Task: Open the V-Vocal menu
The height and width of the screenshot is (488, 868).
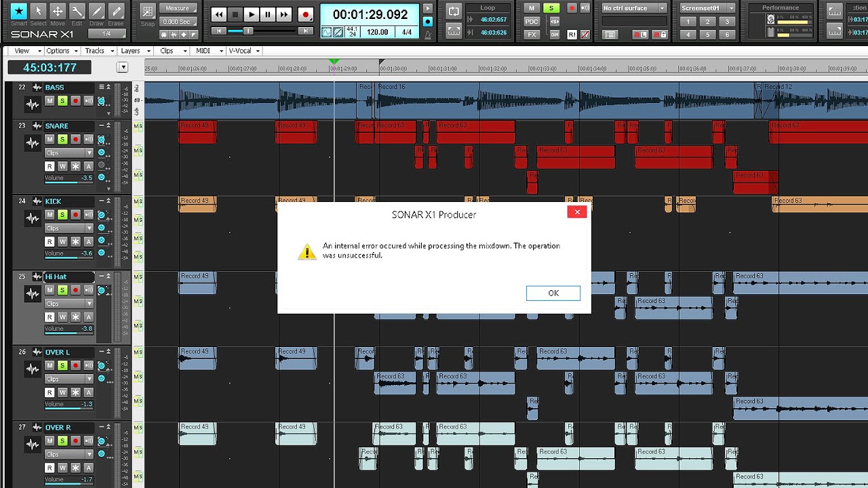Action: click(244, 51)
